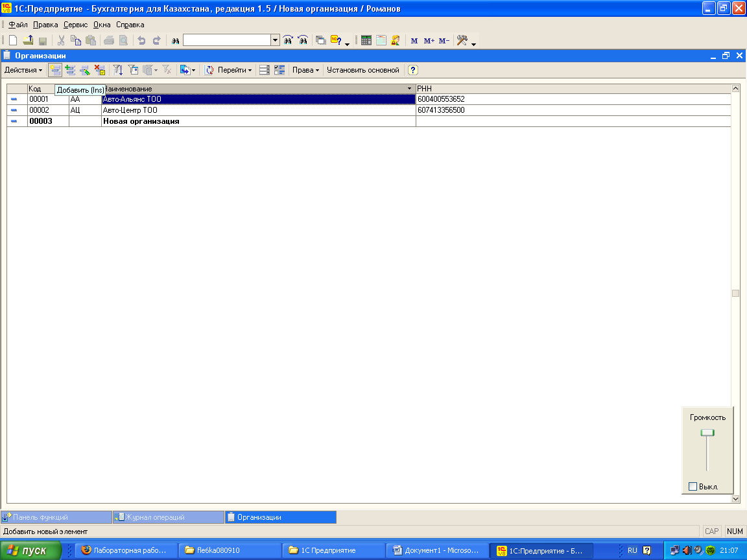Click the Open file icon
747x560 pixels.
pyautogui.click(x=28, y=40)
